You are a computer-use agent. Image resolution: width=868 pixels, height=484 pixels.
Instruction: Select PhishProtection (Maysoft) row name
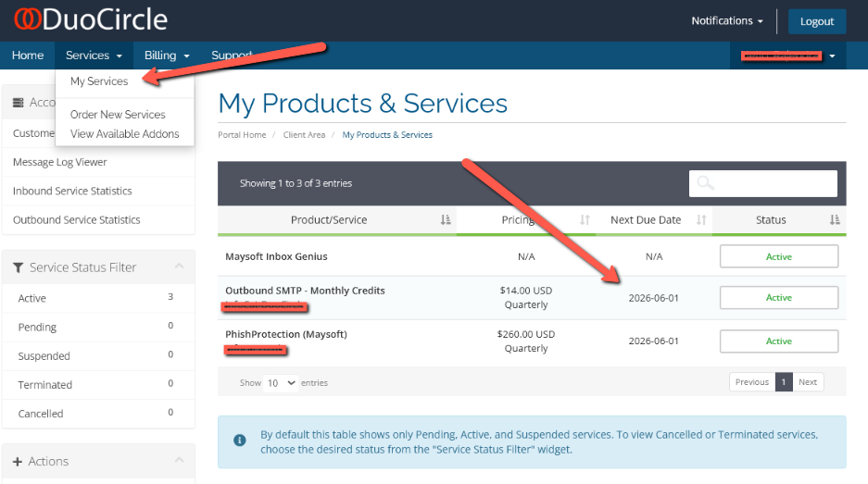286,334
